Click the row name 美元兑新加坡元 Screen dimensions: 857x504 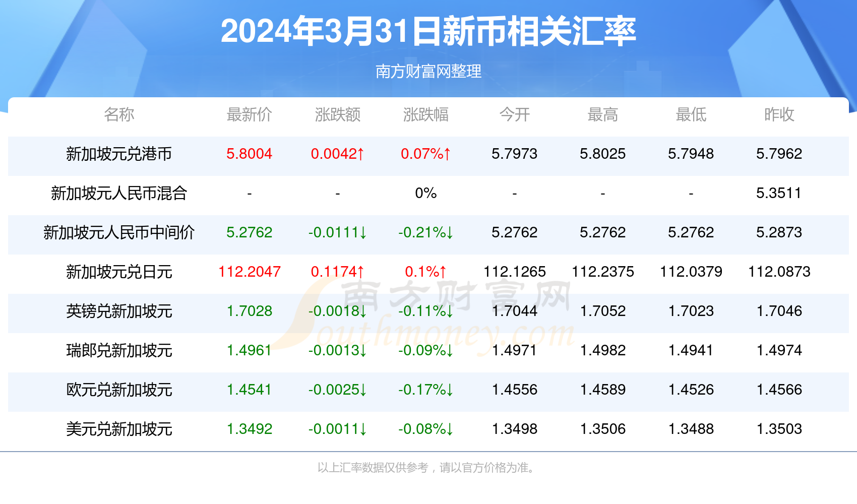tap(119, 429)
